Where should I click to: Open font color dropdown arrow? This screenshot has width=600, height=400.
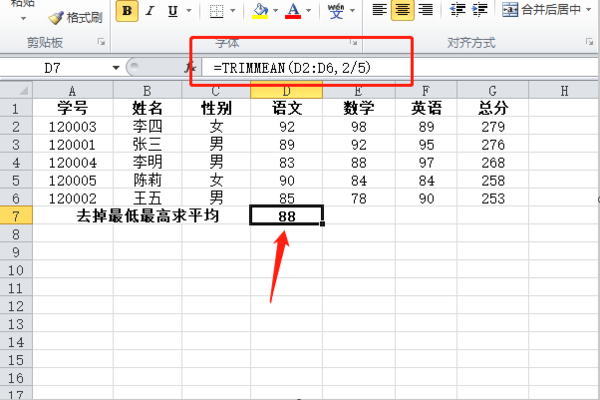[309, 11]
